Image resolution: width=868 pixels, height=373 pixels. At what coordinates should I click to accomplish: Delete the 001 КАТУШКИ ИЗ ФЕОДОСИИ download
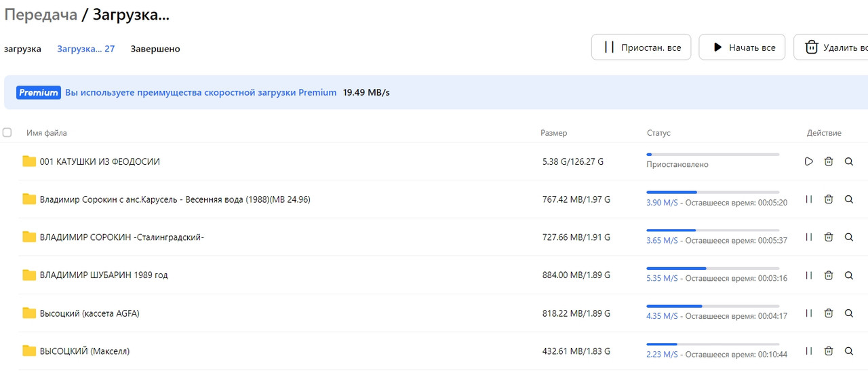point(829,161)
